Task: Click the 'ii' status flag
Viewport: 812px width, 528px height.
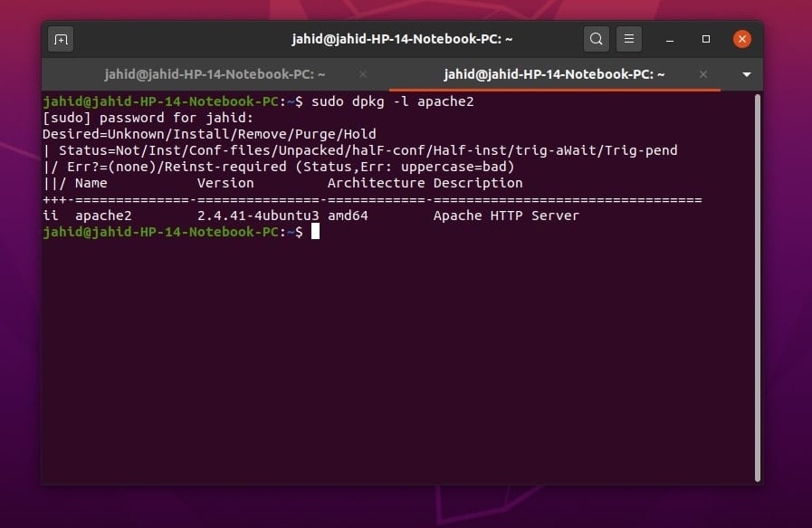Action: pyautogui.click(x=51, y=216)
